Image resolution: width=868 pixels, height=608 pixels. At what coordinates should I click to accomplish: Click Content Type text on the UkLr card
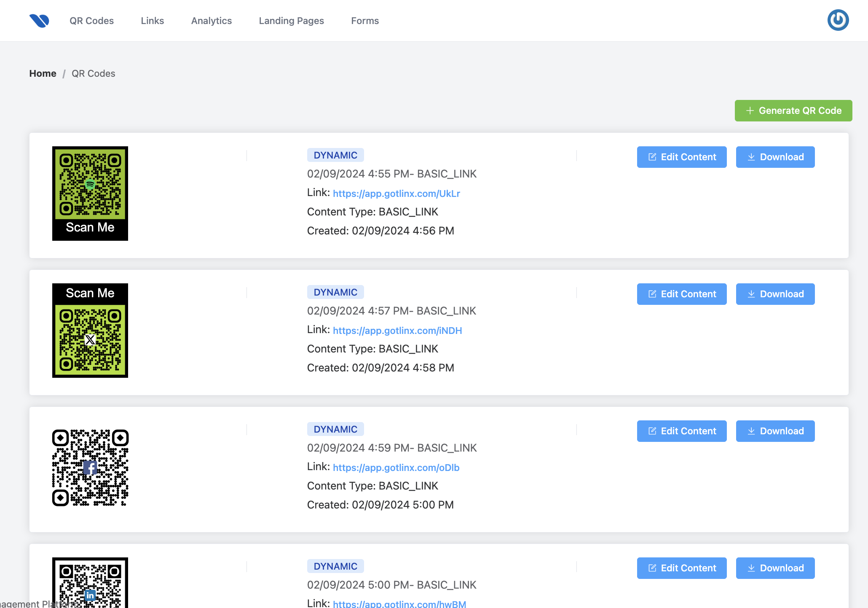pos(372,212)
